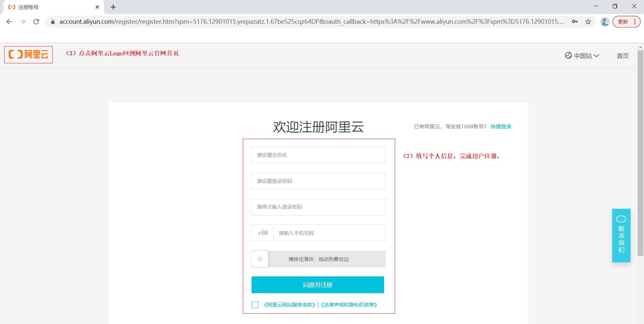Open the 联系我们 floating widget
This screenshot has width=644, height=324.
(x=621, y=235)
